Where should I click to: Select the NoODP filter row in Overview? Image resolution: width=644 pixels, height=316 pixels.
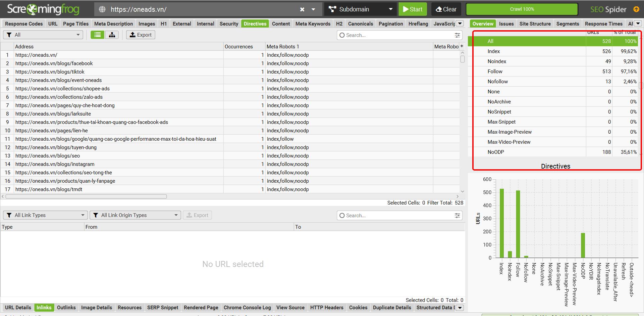[x=553, y=152]
